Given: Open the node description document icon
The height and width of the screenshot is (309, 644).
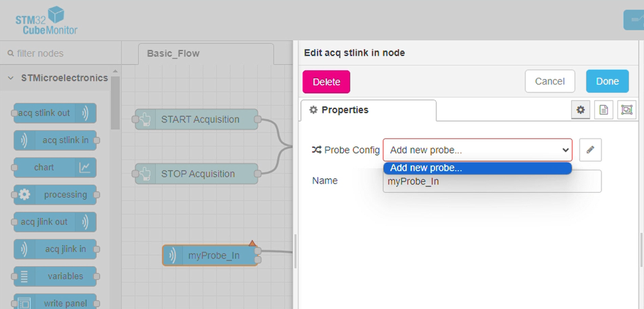Looking at the screenshot, I should tap(603, 110).
